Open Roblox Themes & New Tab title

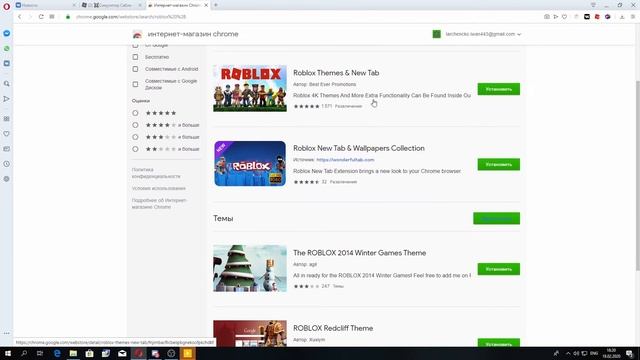(336, 73)
